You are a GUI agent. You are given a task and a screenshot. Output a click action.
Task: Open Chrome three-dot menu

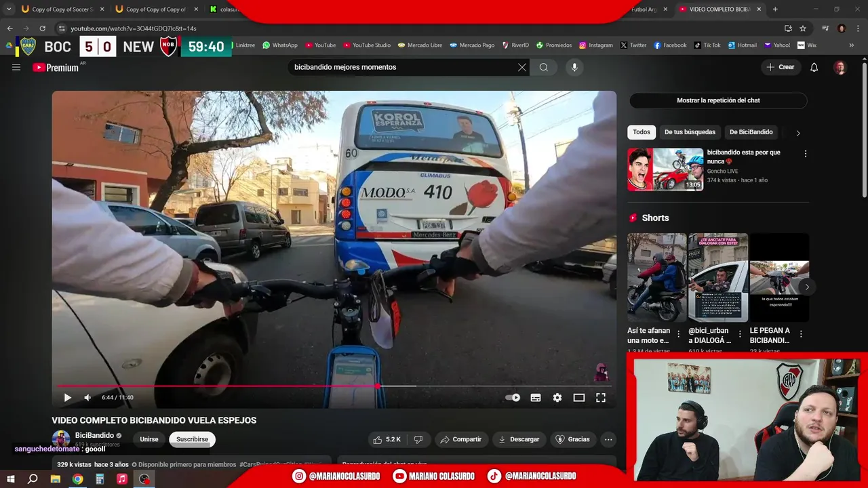click(857, 28)
